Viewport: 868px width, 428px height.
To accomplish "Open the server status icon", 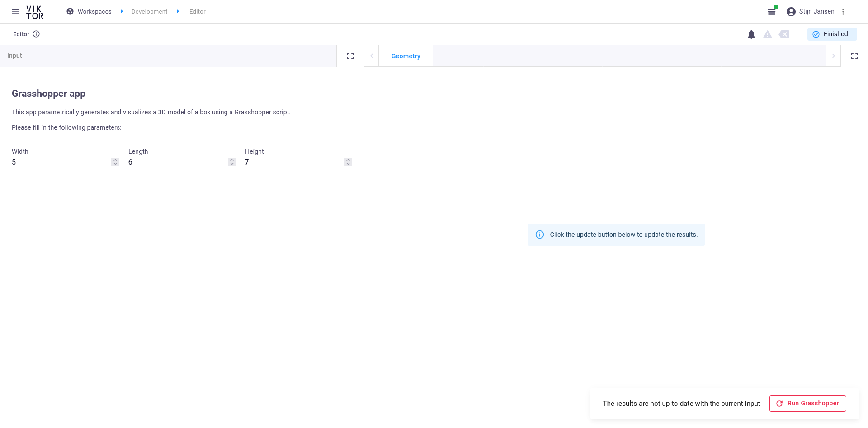I will [x=772, y=12].
